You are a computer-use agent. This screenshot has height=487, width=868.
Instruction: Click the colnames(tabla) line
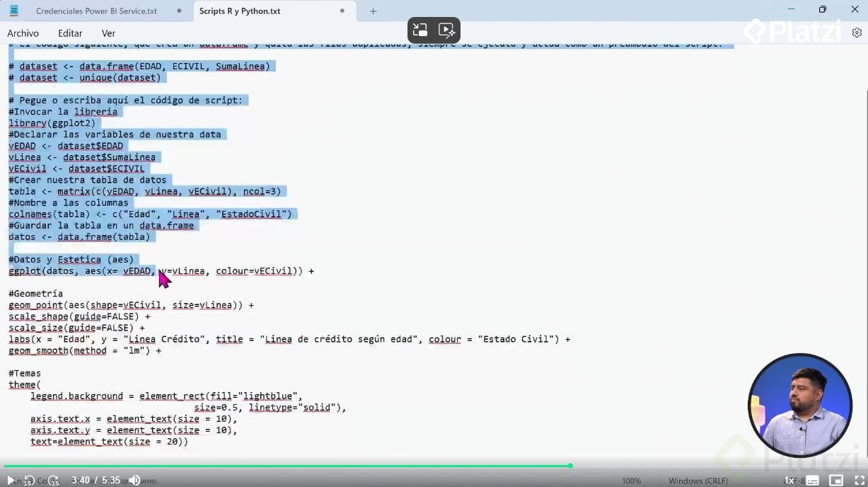[150, 214]
